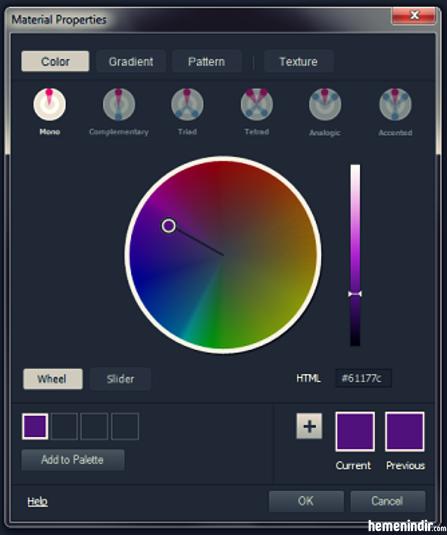The image size is (447, 535).
Task: Click the HTML hex color field
Action: click(x=363, y=378)
